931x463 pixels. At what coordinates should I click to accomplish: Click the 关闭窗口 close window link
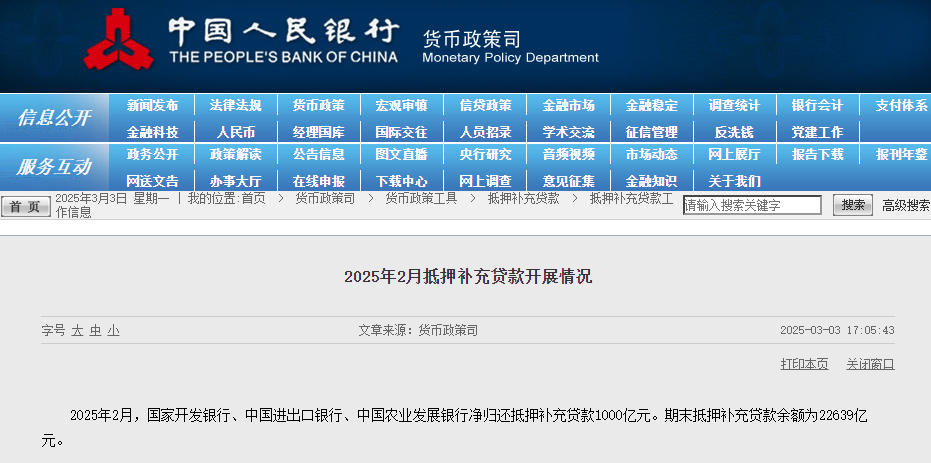tap(870, 364)
